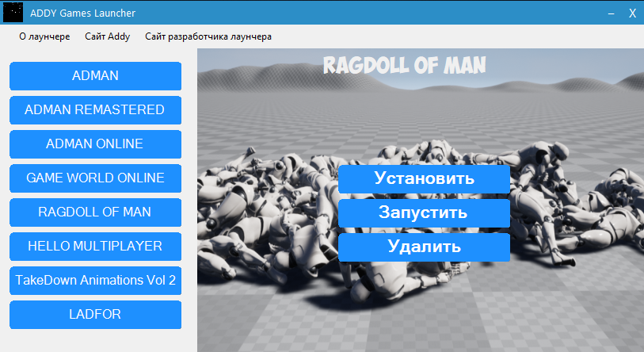
Task: Choose TakeDown Animations Vol 2
Action: 95,281
